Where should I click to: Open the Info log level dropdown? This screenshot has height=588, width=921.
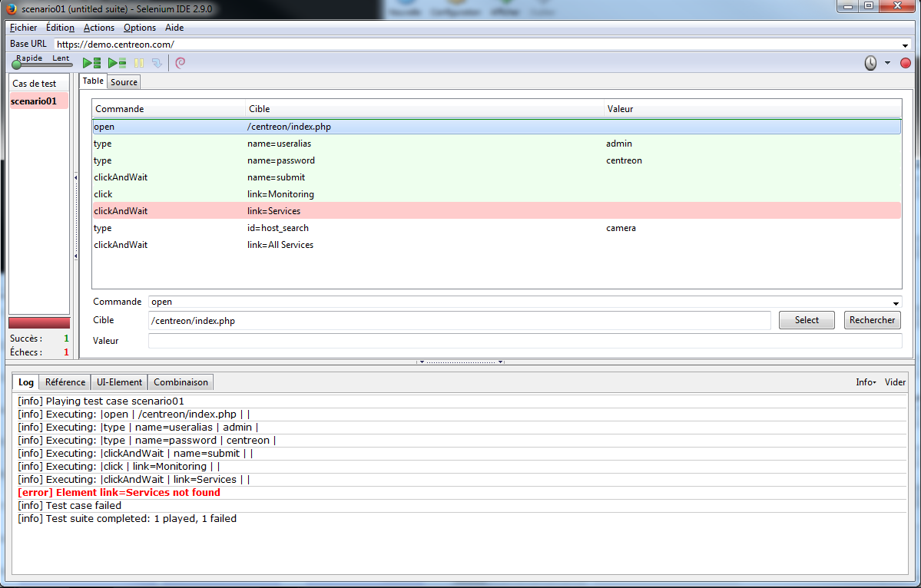tap(866, 382)
